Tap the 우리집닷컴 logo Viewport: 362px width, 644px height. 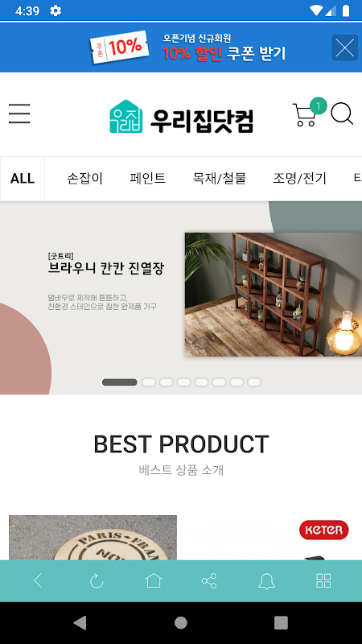182,117
